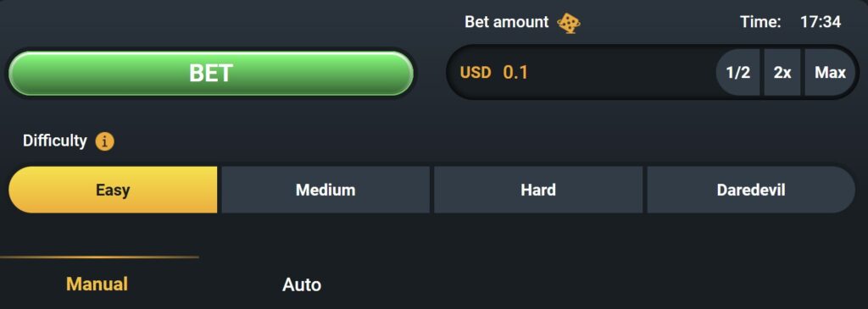This screenshot has width=868, height=309.
Task: Click the blank area inside bet amount field
Action: coord(620,73)
